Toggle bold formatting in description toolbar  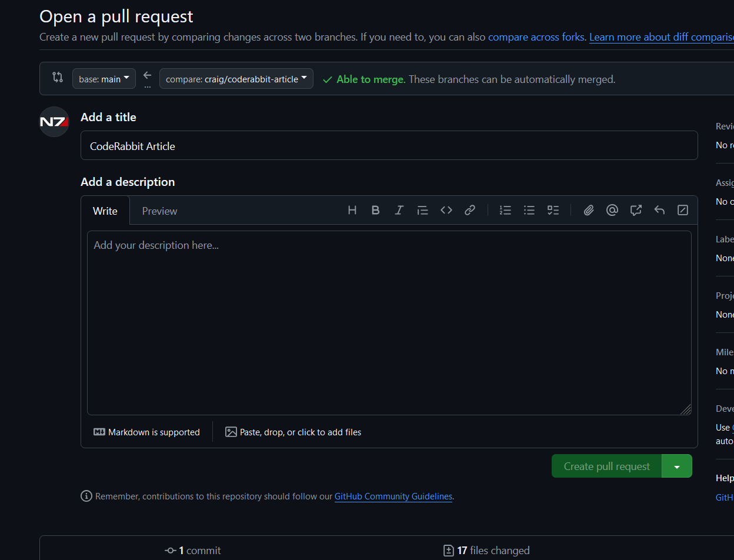tap(375, 210)
